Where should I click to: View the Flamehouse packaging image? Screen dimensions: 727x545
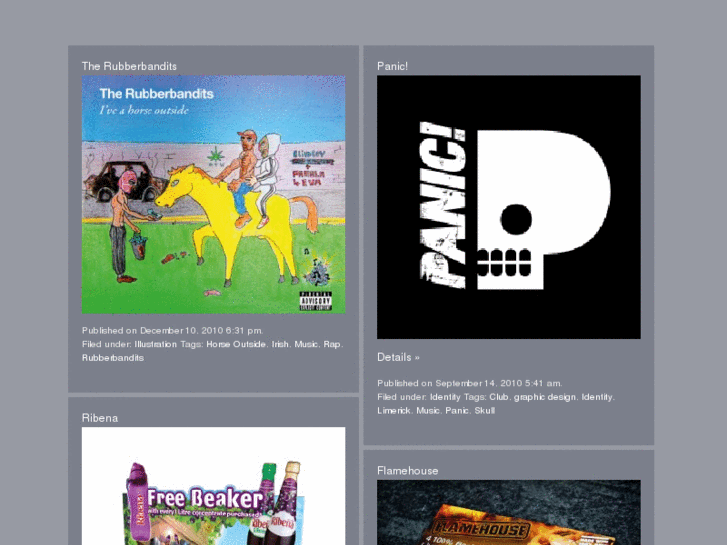[x=509, y=513]
